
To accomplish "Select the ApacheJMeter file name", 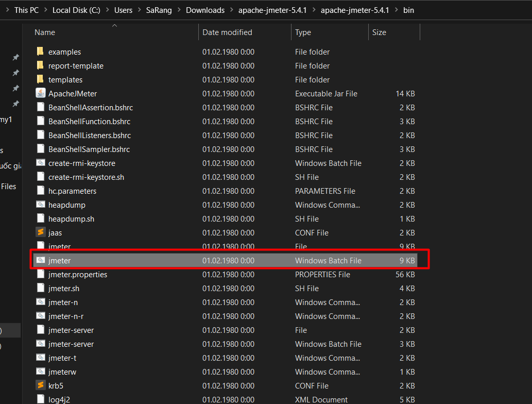I will [x=73, y=94].
